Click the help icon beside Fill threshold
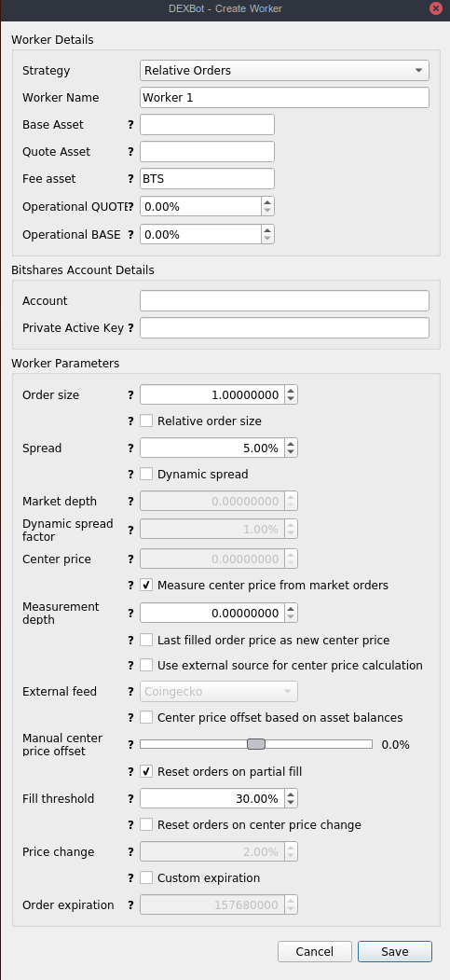 point(130,799)
